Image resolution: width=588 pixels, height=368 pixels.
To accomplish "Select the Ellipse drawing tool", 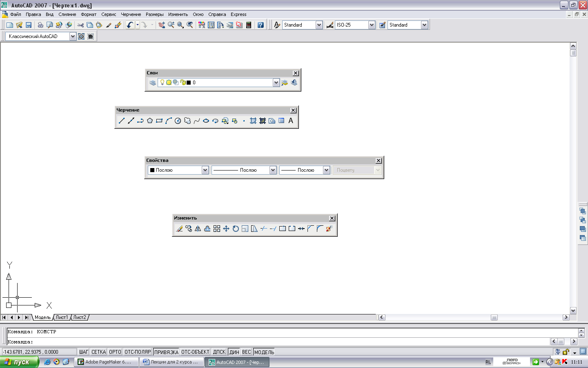I will coord(206,121).
